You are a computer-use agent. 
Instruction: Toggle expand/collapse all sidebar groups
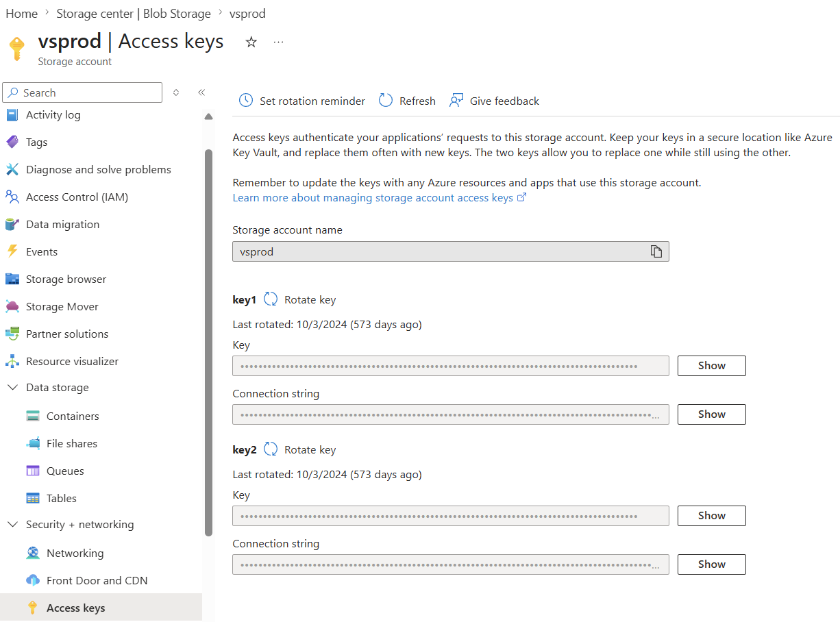[176, 92]
